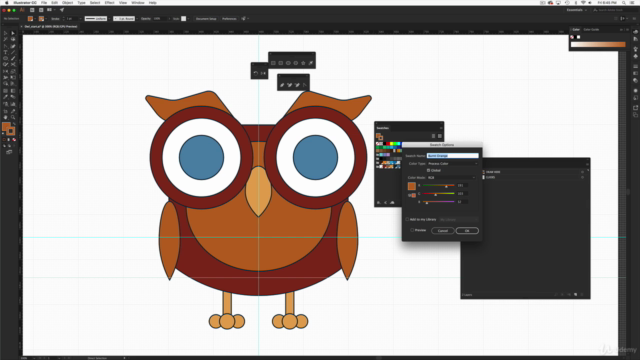Viewport: 640px width, 360px height.
Task: Open the File menu
Action: (x=44, y=3)
